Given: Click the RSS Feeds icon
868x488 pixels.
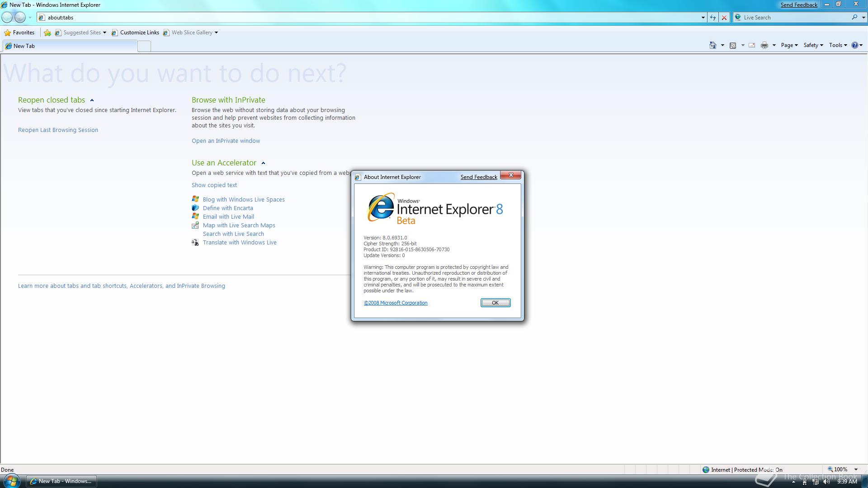Looking at the screenshot, I should pyautogui.click(x=733, y=45).
